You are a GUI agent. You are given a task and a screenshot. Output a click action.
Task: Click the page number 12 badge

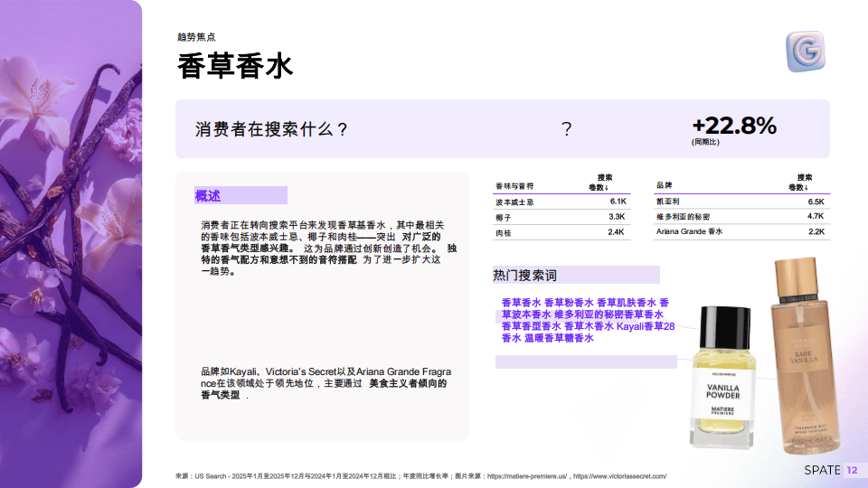pyautogui.click(x=854, y=471)
